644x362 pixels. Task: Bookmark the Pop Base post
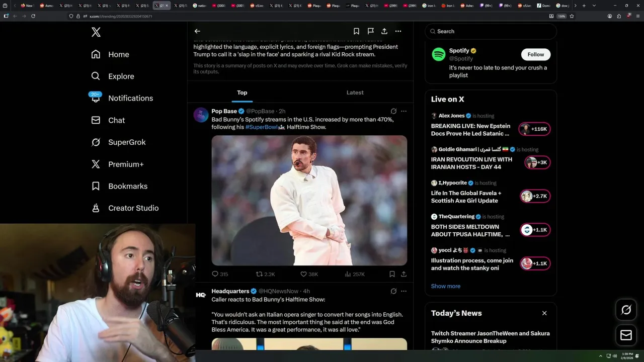tap(392, 274)
